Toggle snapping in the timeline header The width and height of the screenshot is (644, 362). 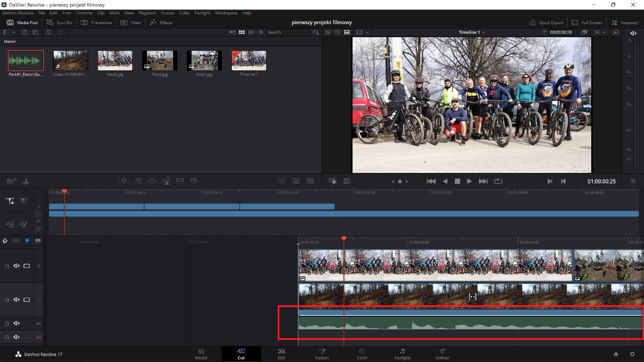[x=5, y=241]
